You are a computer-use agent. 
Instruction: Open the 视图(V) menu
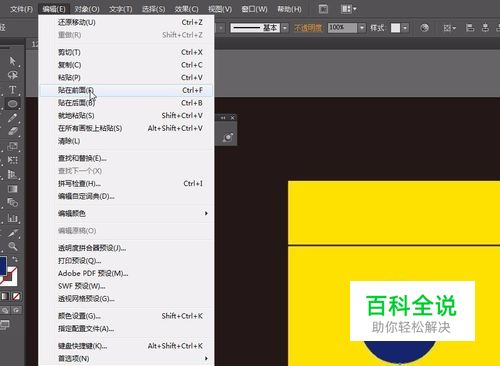tap(220, 9)
